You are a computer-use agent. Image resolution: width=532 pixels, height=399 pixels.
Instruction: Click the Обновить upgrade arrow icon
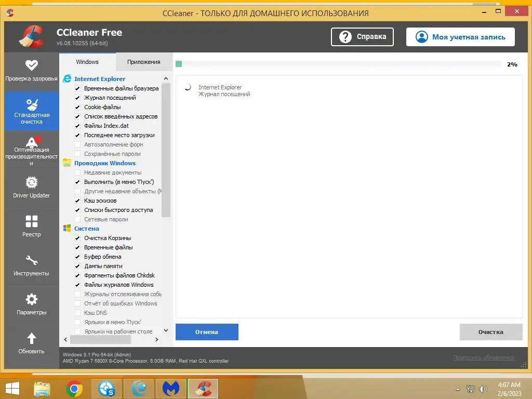(32, 338)
